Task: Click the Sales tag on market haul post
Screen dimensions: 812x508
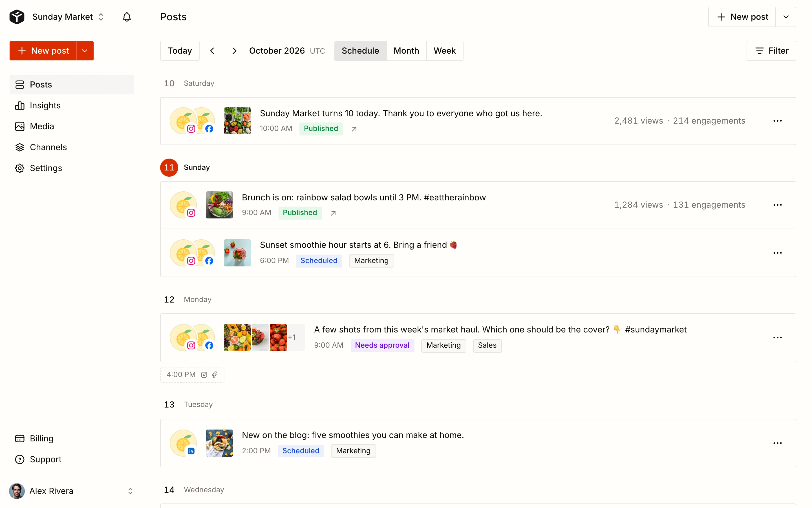Action: (x=487, y=345)
